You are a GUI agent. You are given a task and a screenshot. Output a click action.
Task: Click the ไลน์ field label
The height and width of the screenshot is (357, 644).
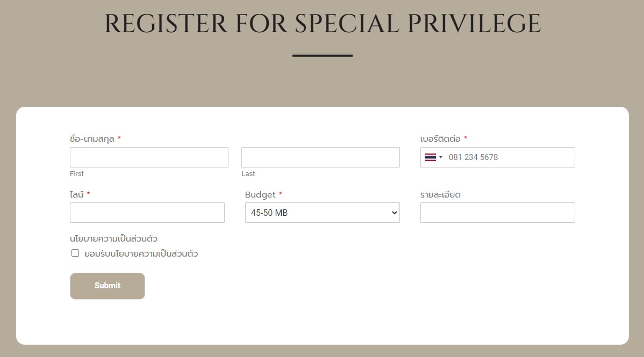tap(77, 194)
